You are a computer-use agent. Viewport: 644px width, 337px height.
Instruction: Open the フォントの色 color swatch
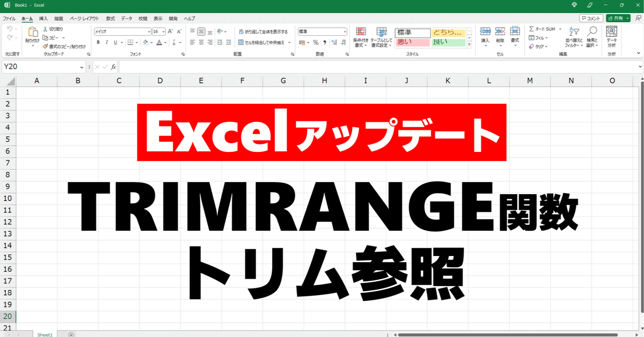coord(160,42)
